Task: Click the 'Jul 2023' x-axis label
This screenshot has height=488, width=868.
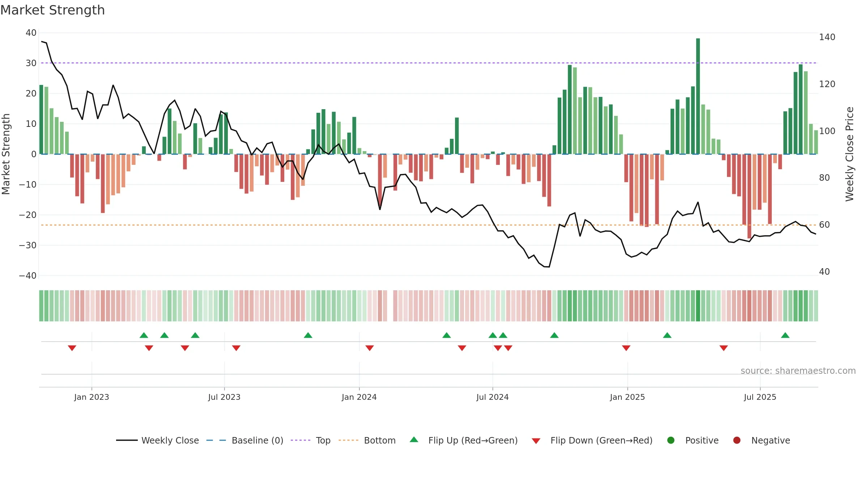Action: coord(224,397)
